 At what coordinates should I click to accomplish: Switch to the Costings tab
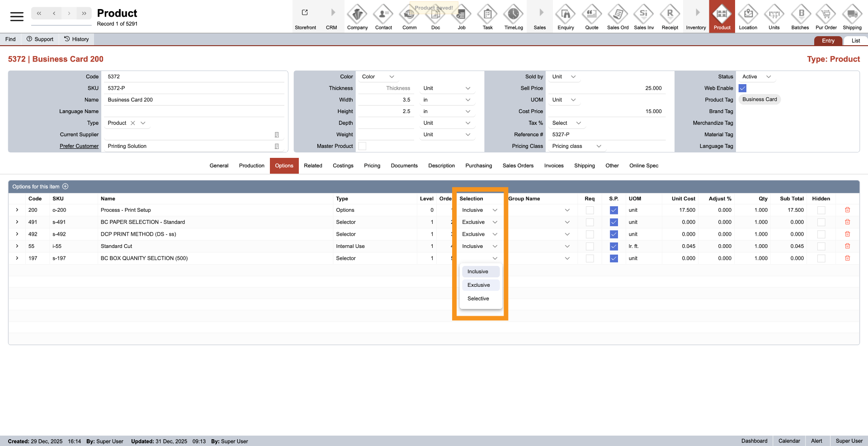click(x=343, y=166)
